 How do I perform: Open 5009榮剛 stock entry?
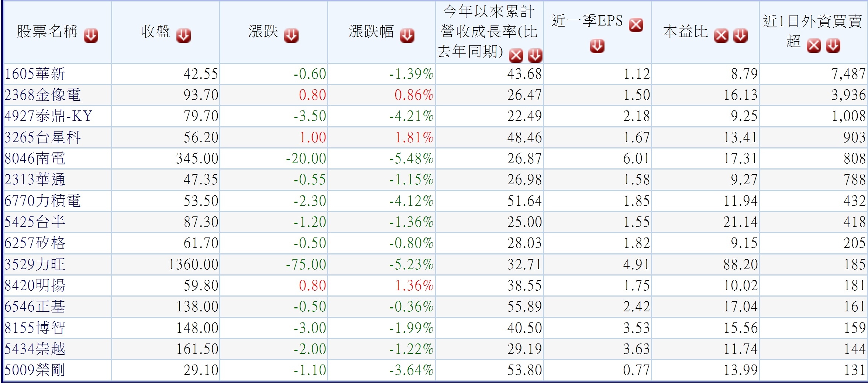pos(35,370)
